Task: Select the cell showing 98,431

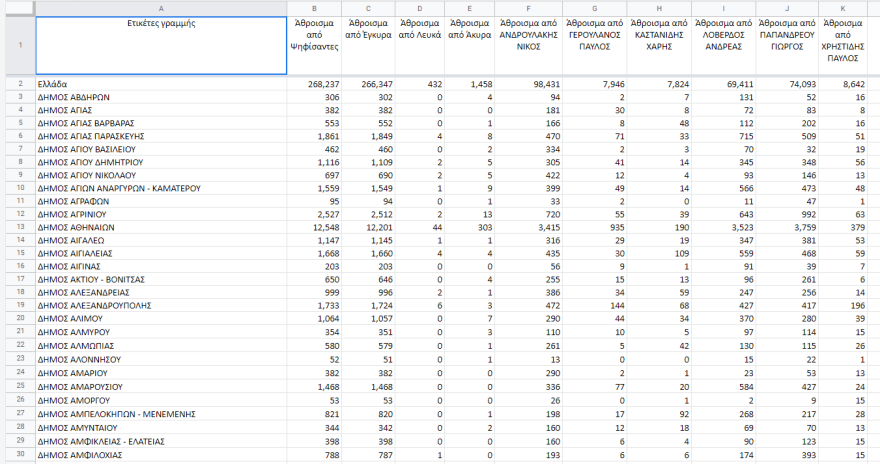Action: tap(527, 84)
